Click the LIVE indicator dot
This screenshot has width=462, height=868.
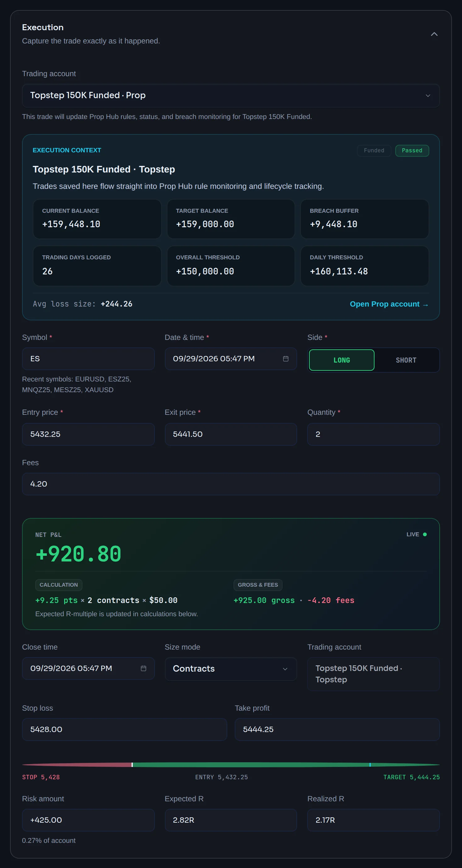point(425,534)
